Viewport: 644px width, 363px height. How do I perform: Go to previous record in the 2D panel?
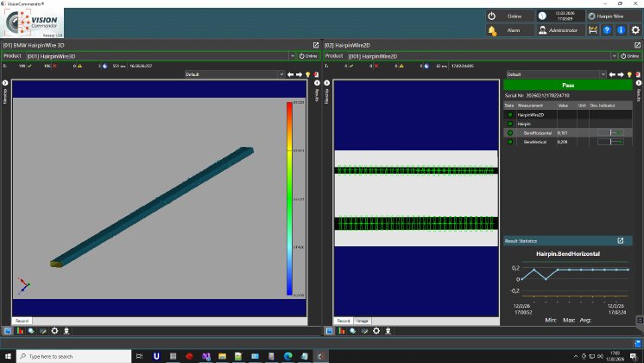(x=612, y=74)
